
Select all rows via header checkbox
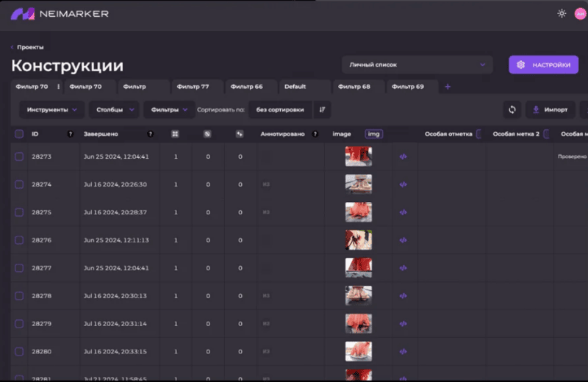(x=19, y=134)
